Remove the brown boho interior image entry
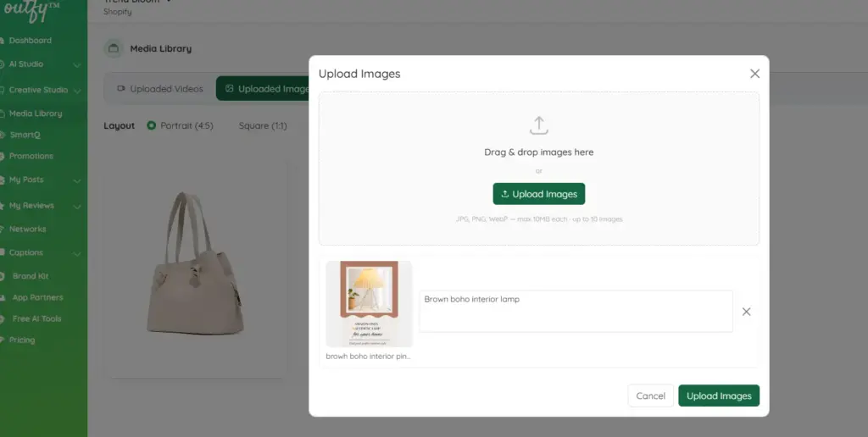Screen dimensions: 868x437 pos(746,312)
